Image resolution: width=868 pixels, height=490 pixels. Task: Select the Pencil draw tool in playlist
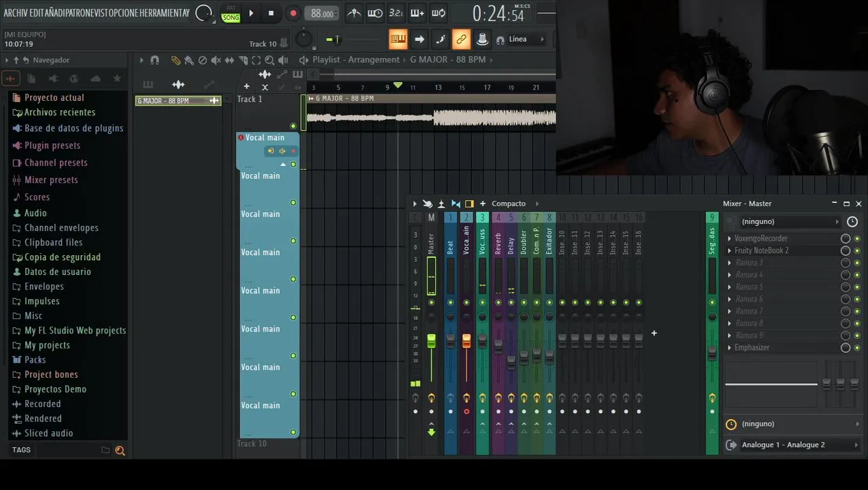click(x=176, y=60)
